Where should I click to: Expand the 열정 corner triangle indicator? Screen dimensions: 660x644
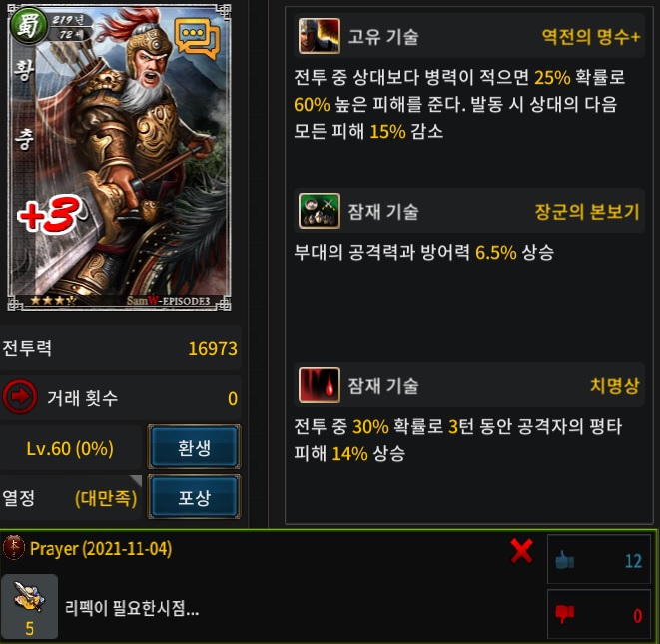(136, 480)
